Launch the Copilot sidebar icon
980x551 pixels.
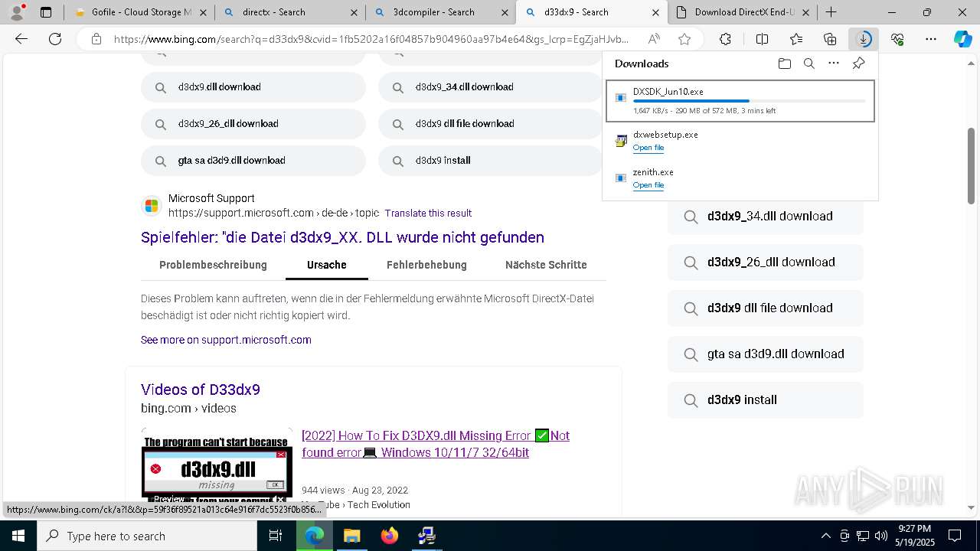coord(963,39)
